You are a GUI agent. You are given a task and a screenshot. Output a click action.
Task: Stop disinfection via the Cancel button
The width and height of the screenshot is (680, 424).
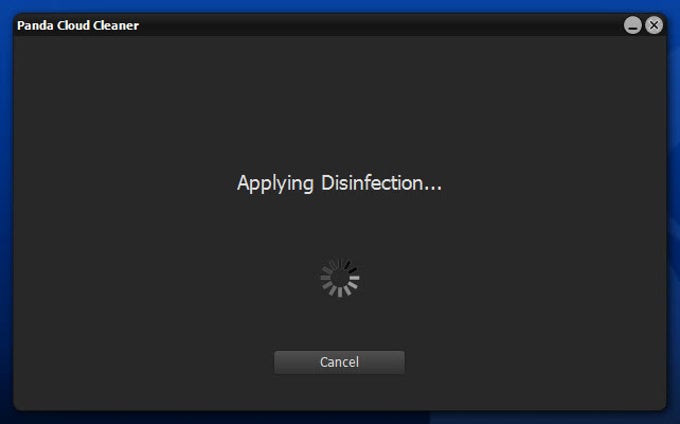(339, 362)
